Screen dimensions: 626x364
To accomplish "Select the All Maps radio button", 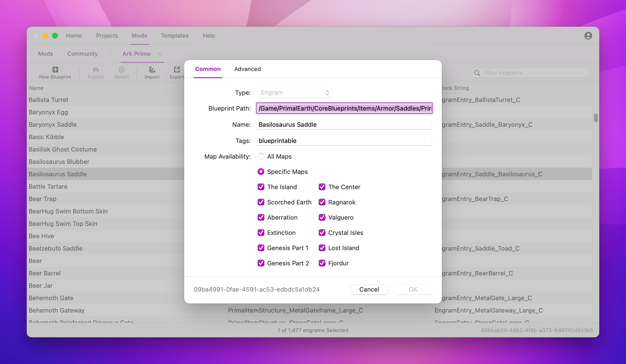I will [261, 157].
